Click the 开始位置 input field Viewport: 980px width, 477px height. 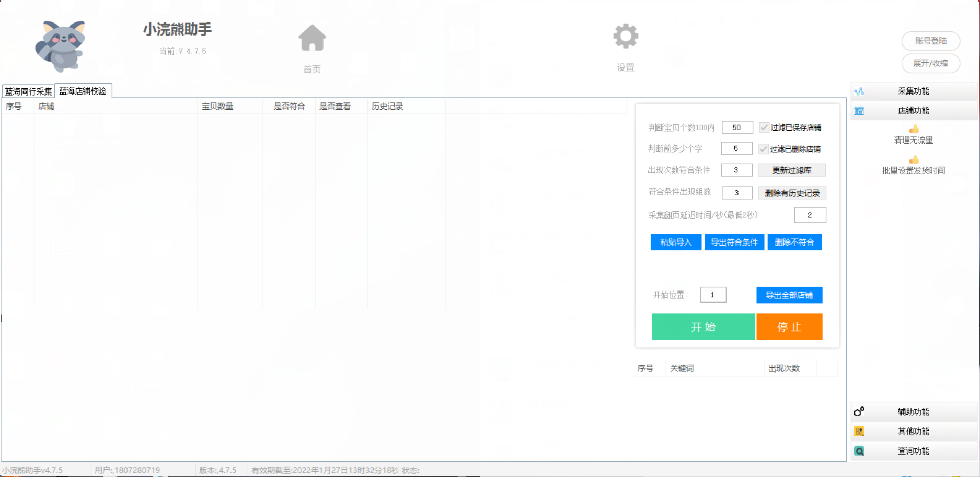(713, 295)
